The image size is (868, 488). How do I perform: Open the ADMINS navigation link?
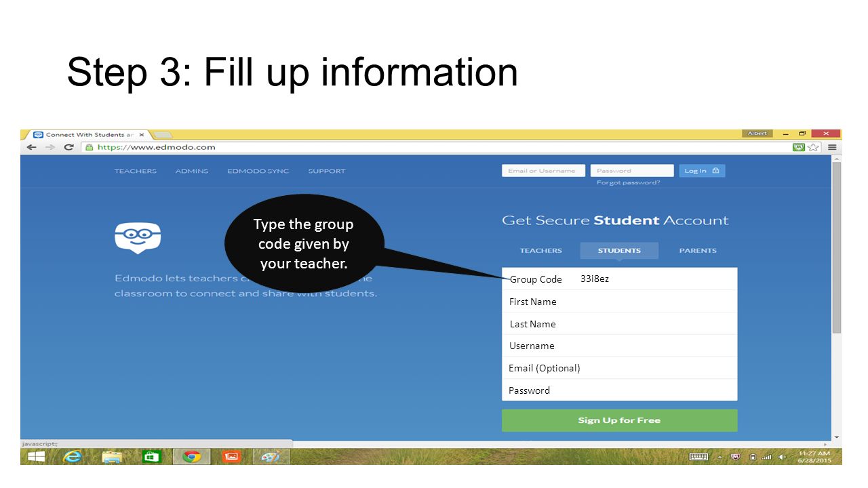191,171
